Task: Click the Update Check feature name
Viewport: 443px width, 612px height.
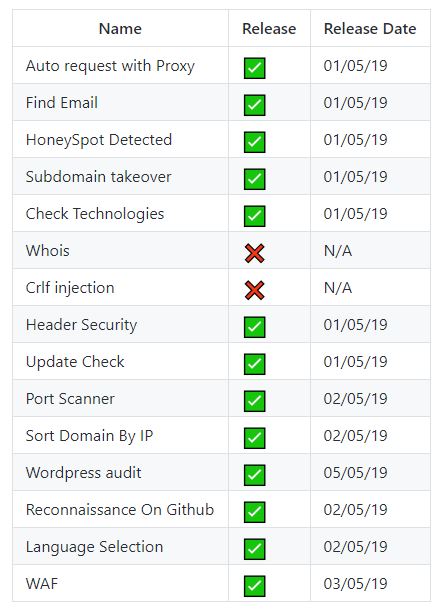Action: 75,362
